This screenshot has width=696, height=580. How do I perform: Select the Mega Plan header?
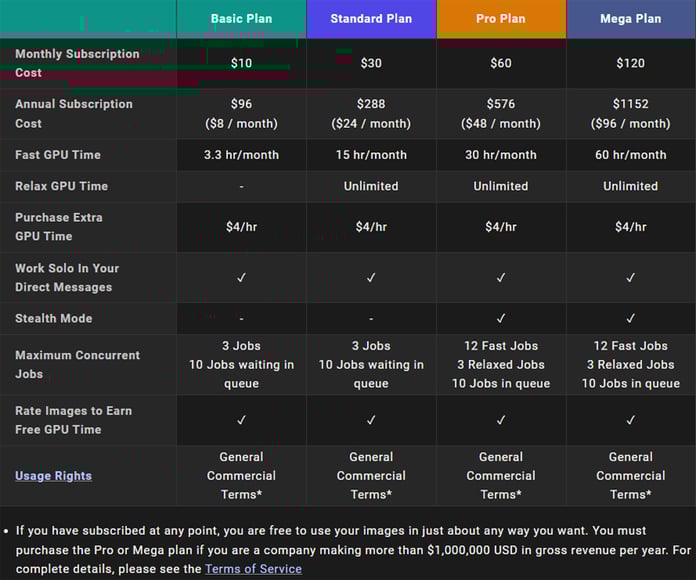(631, 19)
